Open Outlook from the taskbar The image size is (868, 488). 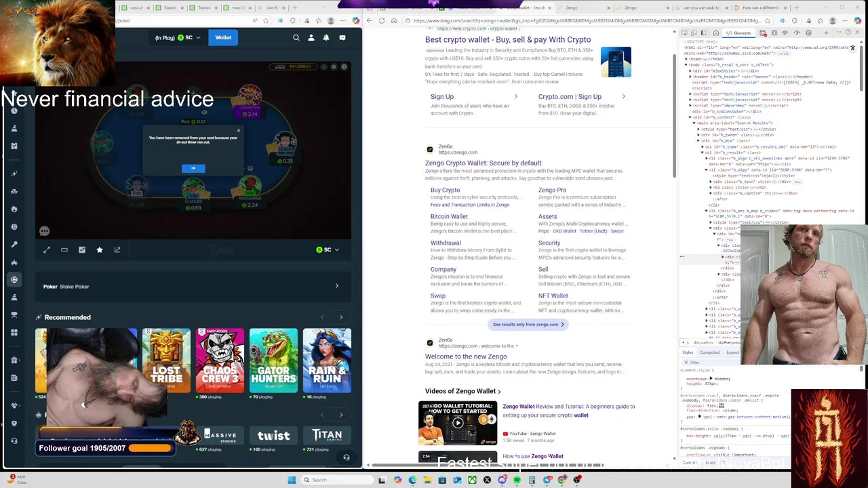(457, 480)
